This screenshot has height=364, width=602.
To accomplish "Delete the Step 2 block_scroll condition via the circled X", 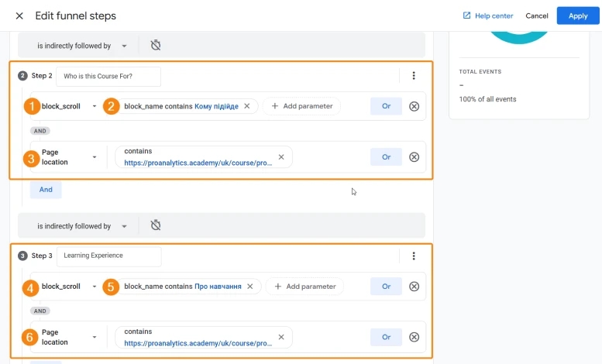I will 414,106.
